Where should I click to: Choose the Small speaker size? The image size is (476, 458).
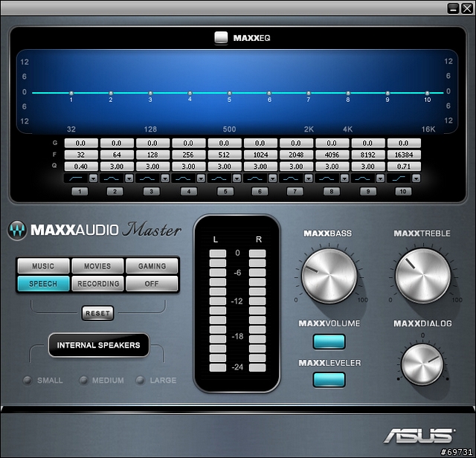tap(28, 380)
